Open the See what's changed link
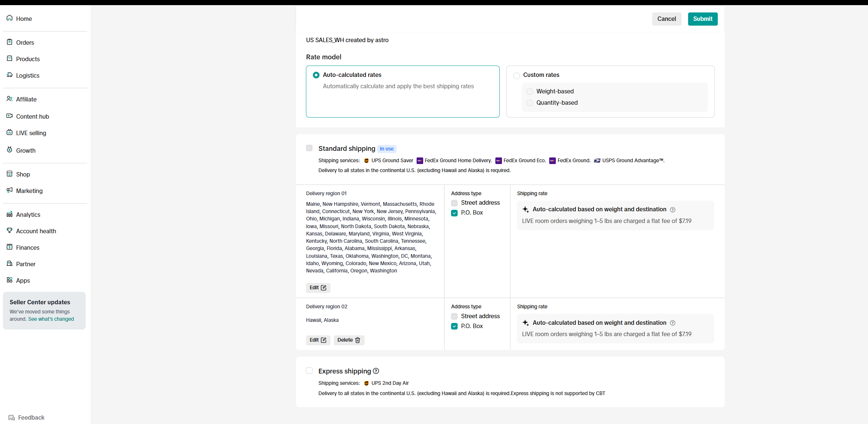Viewport: 868px width, 424px height. pos(51,319)
